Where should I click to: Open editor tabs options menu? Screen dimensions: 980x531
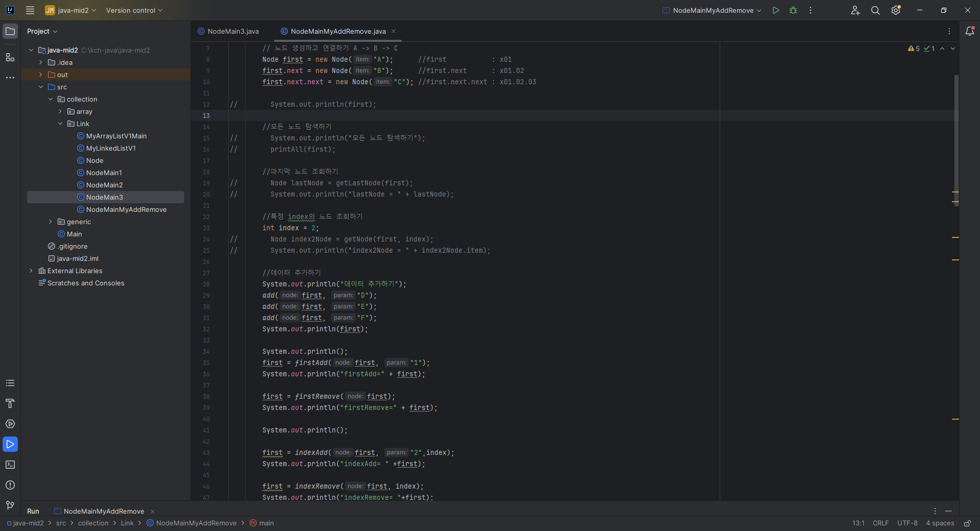coord(949,31)
